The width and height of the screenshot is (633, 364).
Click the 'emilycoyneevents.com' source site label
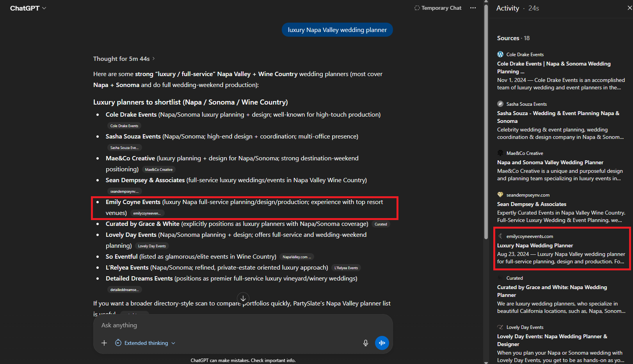[x=530, y=236]
